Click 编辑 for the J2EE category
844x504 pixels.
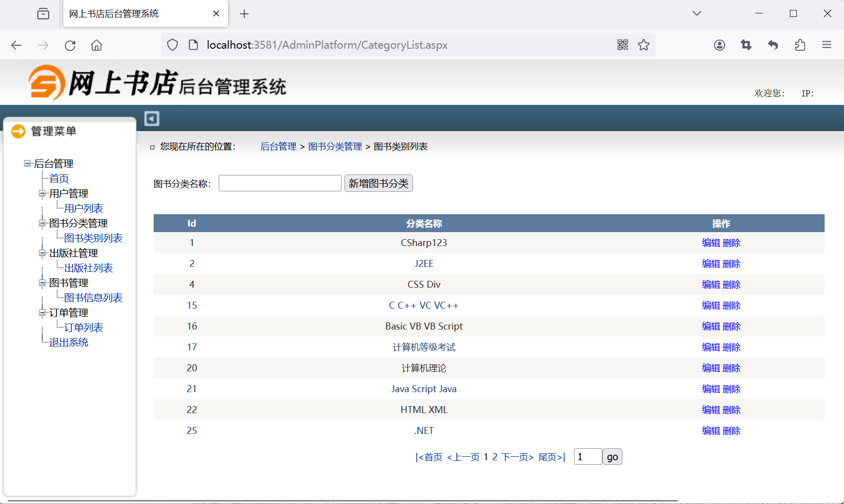click(711, 264)
